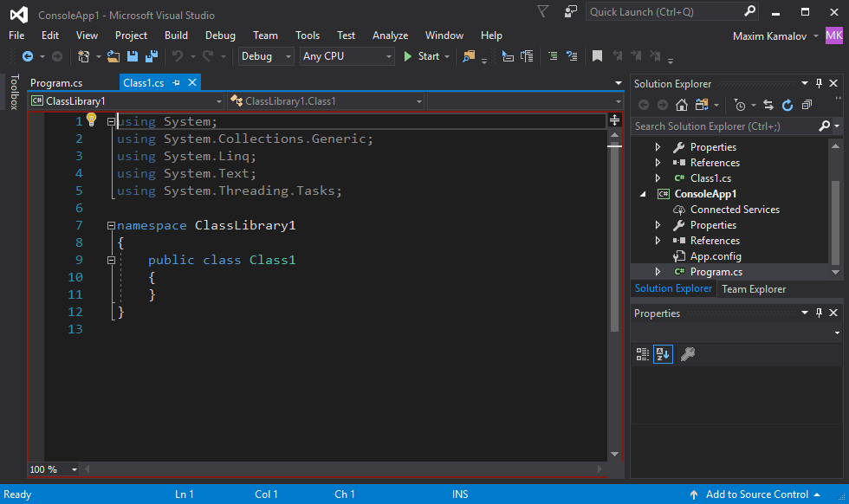Click the Home icon in Solution Explorer
The image size is (849, 504).
pyautogui.click(x=682, y=105)
